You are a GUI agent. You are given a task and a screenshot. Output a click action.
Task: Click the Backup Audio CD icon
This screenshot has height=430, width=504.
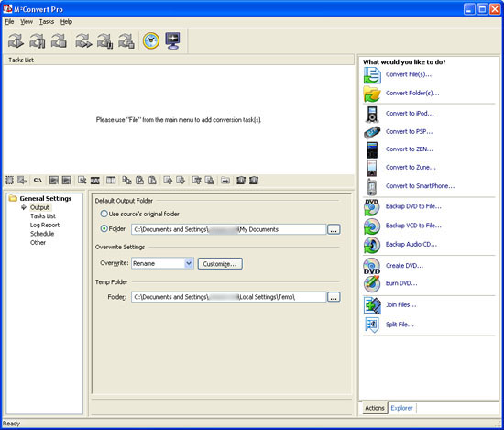tap(372, 245)
